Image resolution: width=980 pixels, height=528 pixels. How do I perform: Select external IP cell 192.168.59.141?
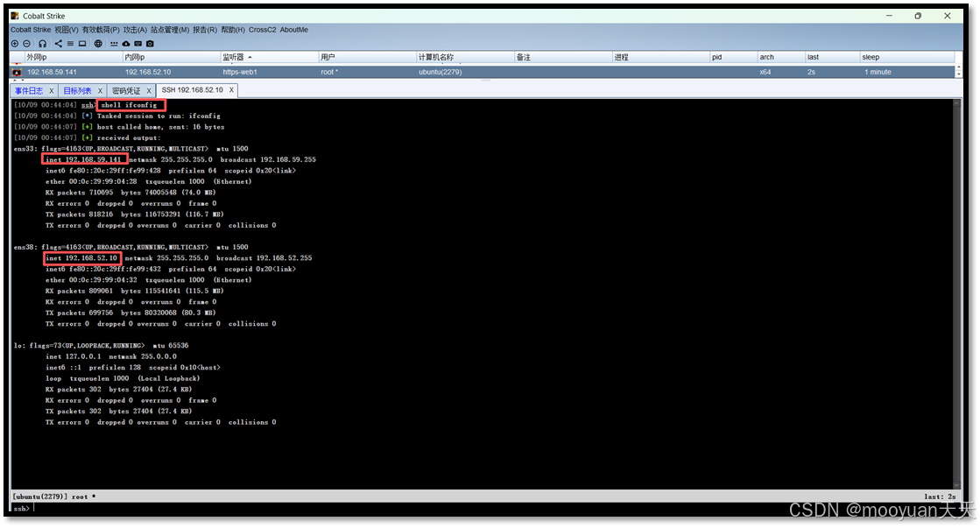pyautogui.click(x=52, y=72)
